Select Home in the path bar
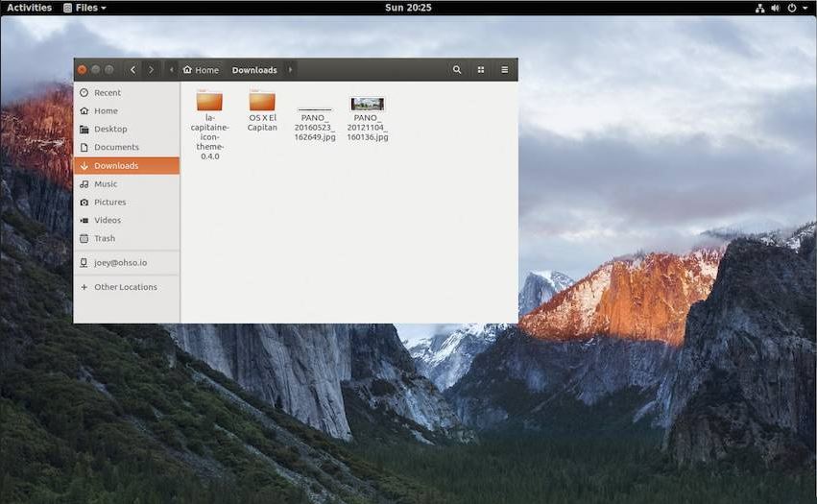817x504 pixels. tap(201, 70)
